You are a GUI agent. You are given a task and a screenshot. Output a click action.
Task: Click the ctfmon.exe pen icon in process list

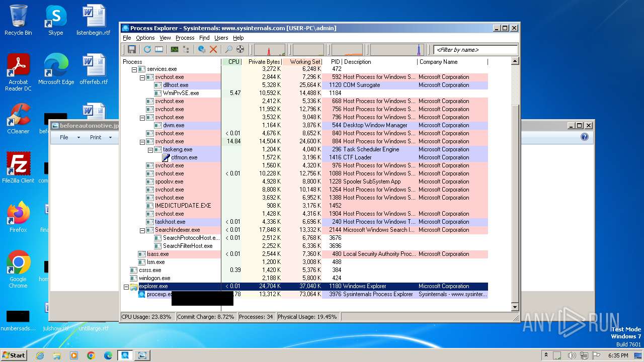click(167, 157)
